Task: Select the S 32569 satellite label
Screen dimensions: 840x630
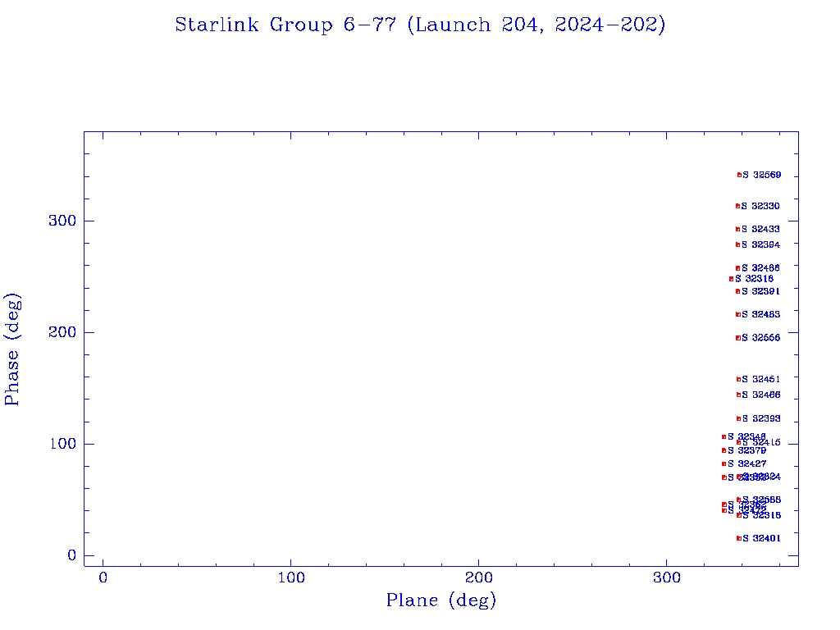Action: point(762,175)
